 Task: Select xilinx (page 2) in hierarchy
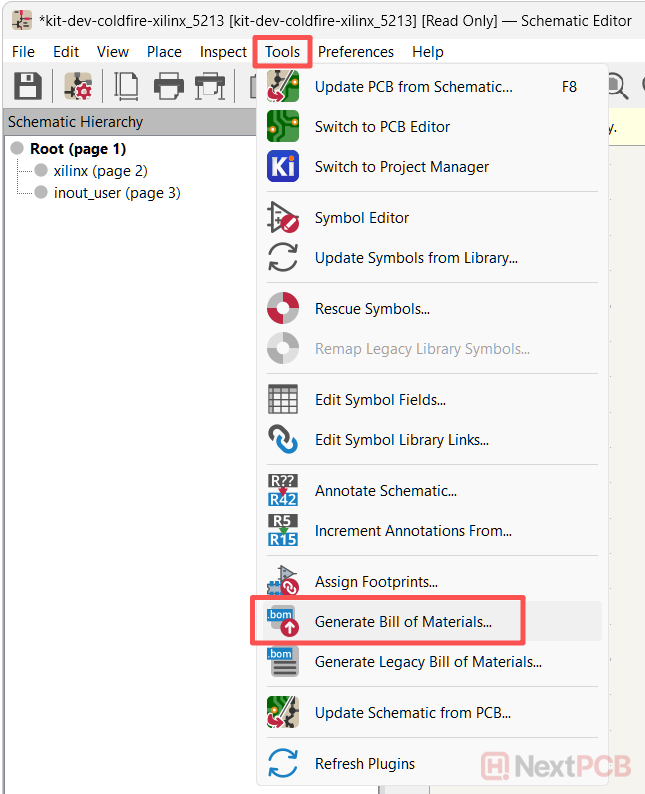tap(100, 171)
